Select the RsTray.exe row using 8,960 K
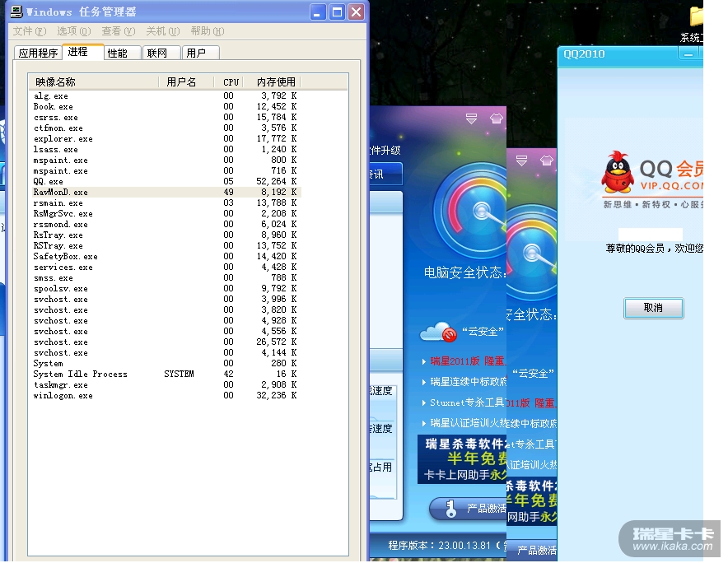Screen dimensions: 728x563 tap(166, 235)
